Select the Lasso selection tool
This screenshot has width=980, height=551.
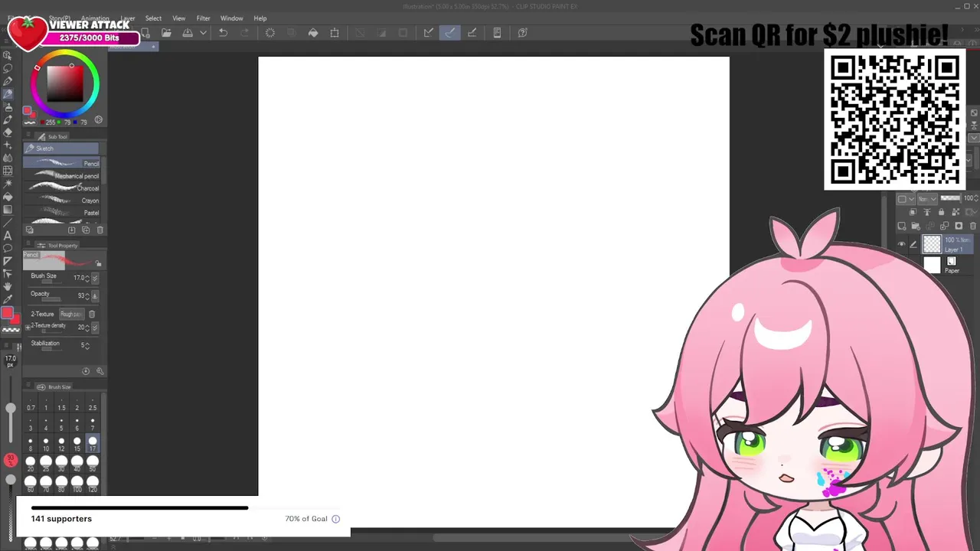tap(8, 68)
